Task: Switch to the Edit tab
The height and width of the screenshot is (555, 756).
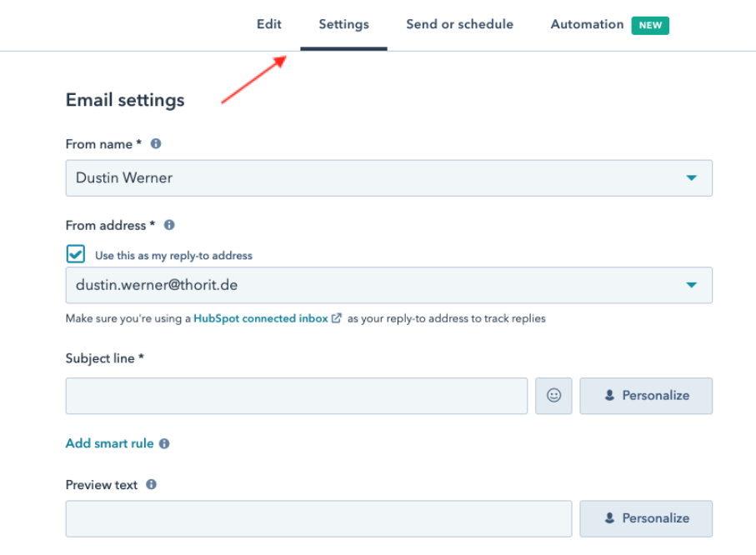Action: (x=268, y=24)
